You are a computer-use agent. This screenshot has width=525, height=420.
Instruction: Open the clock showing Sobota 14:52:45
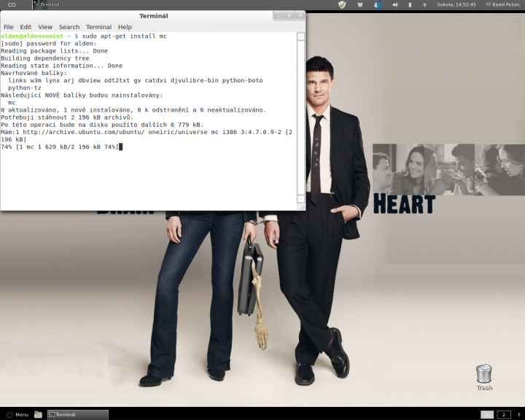[456, 4]
